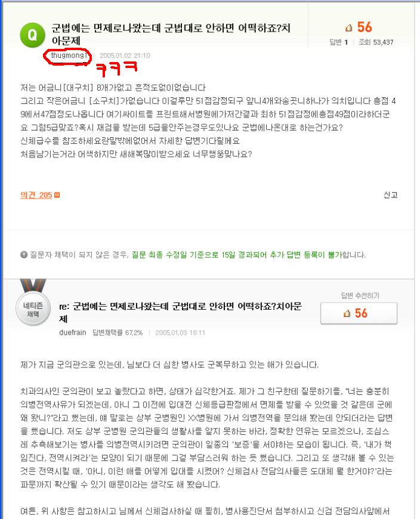Click the 네티즌 채택 medal badge
The image size is (420, 519).
click(x=33, y=303)
